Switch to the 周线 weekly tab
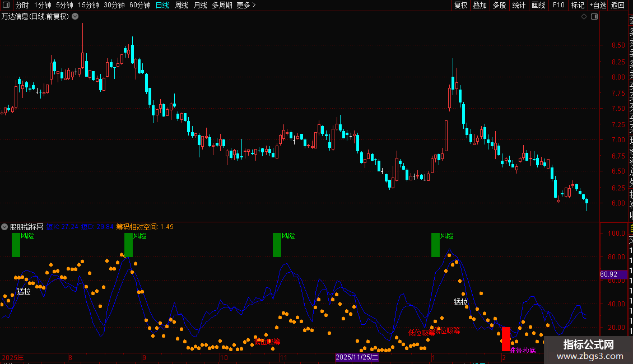The width and height of the screenshot is (633, 364). tap(181, 5)
